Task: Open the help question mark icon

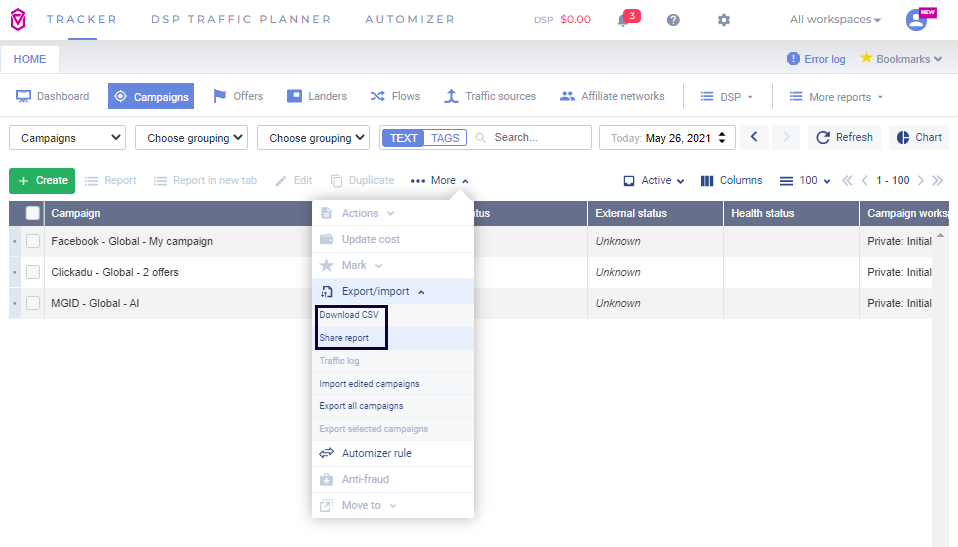Action: click(x=673, y=20)
